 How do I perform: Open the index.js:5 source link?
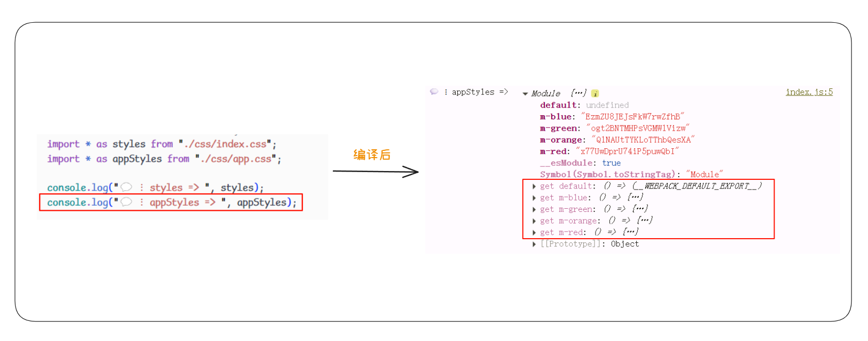pos(809,92)
